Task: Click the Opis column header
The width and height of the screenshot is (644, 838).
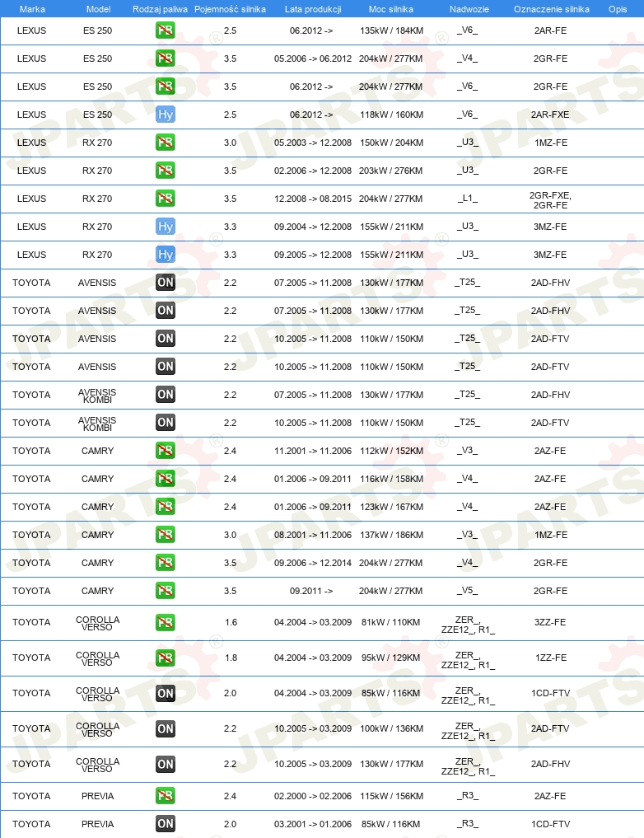Action: click(x=618, y=9)
